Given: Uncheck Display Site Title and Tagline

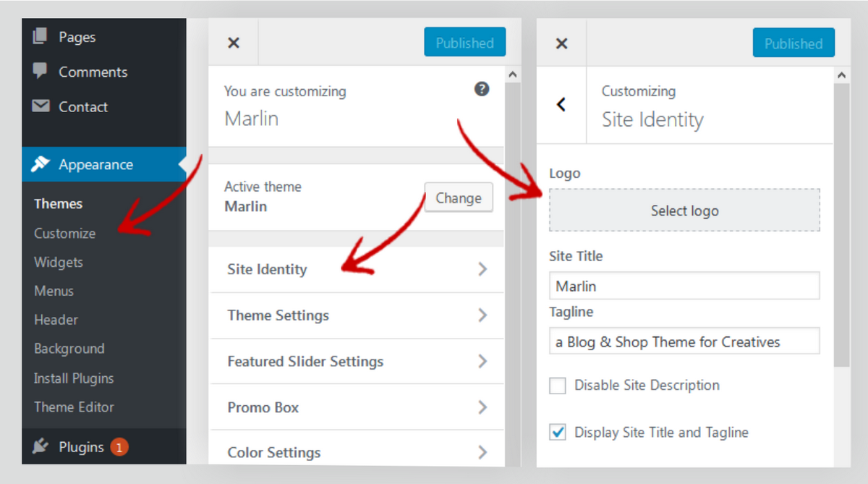Looking at the screenshot, I should click(x=557, y=433).
